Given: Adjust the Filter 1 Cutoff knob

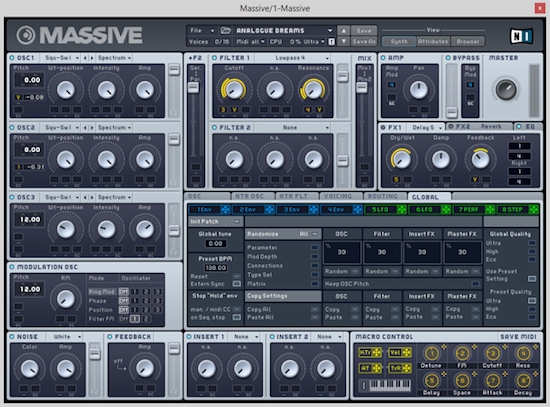Looking at the screenshot, I should 234,89.
